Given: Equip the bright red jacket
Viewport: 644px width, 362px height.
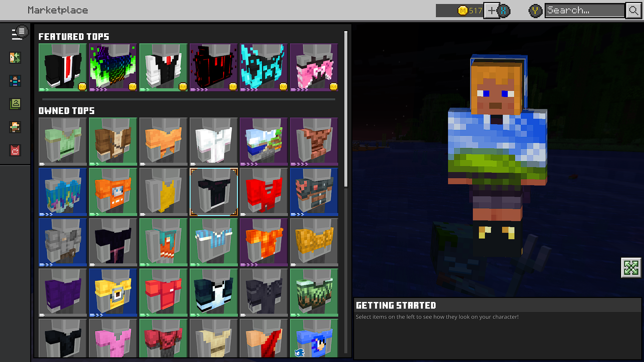Looking at the screenshot, I should [x=264, y=192].
